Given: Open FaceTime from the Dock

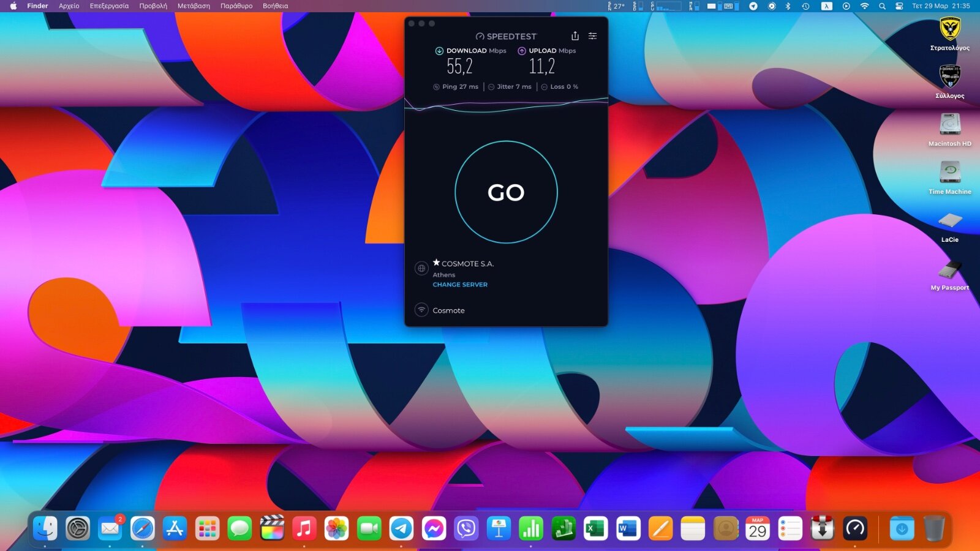Looking at the screenshot, I should [x=369, y=528].
